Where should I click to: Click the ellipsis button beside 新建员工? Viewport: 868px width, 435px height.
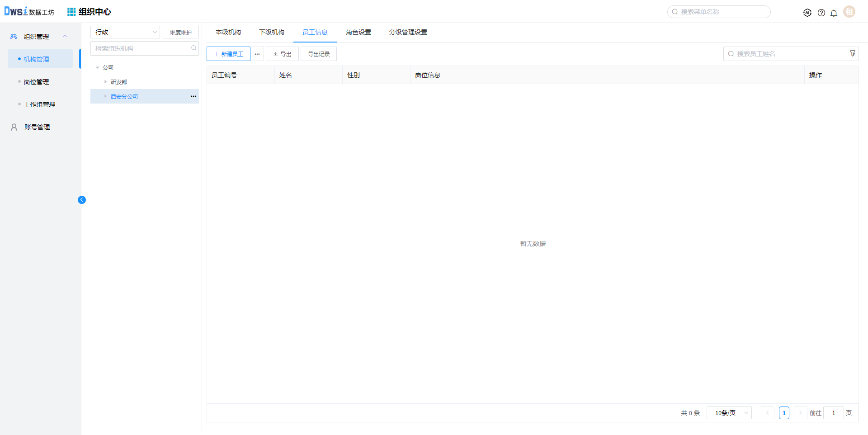(257, 54)
